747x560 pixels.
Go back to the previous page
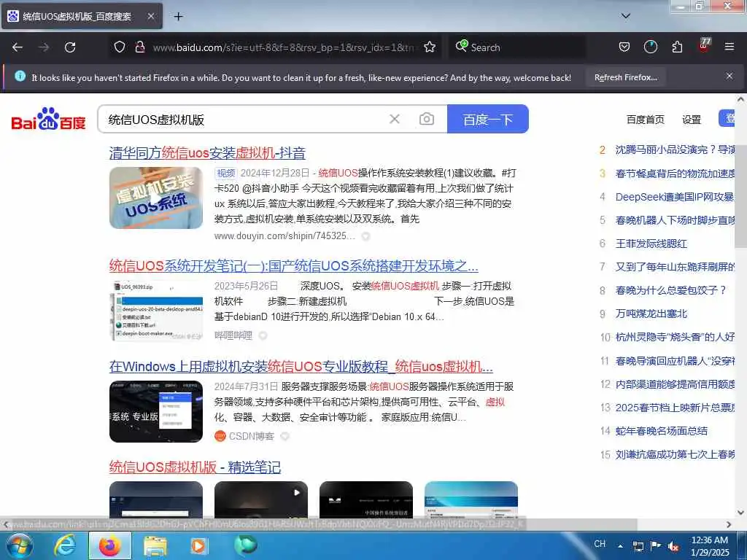pos(18,47)
